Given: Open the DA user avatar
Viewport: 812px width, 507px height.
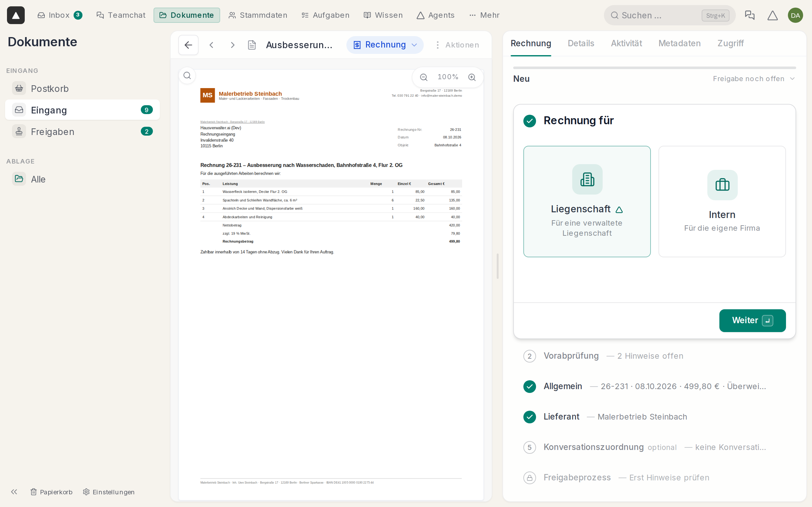Looking at the screenshot, I should click(795, 15).
